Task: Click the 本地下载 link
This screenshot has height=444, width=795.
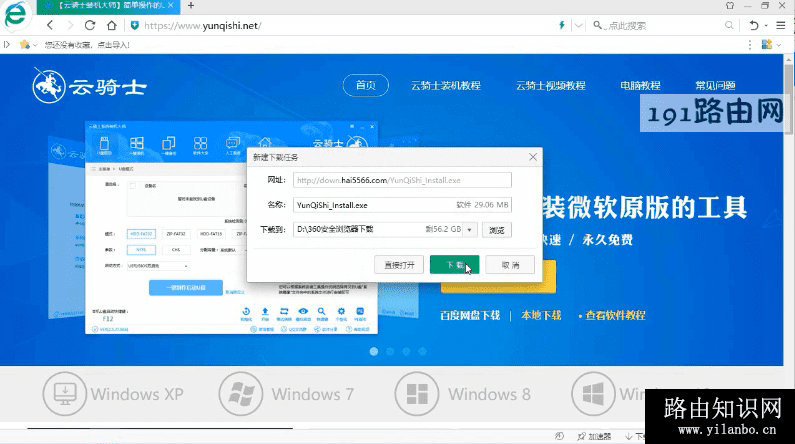Action: [x=541, y=315]
